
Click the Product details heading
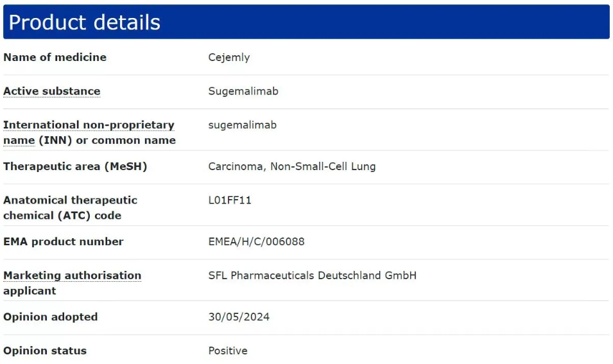pyautogui.click(x=85, y=22)
